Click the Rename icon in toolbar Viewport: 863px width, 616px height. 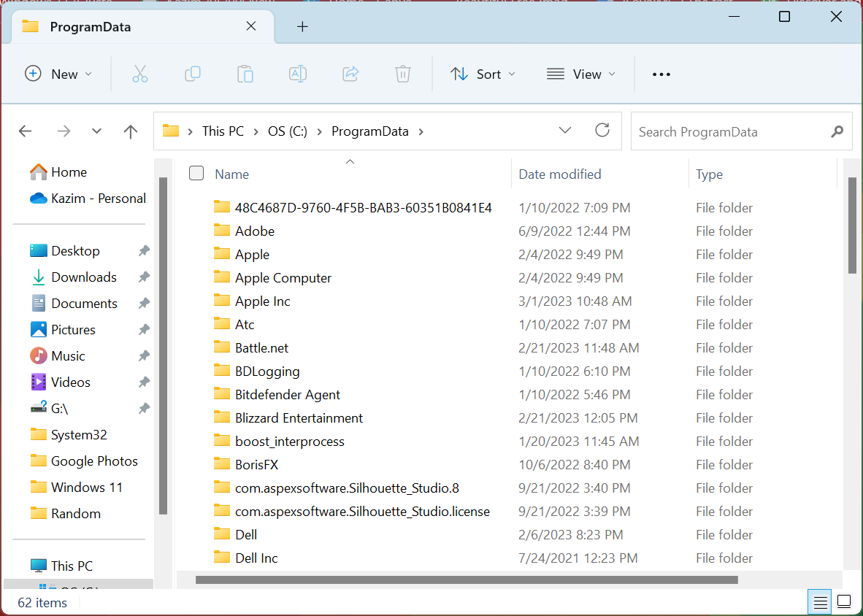pyautogui.click(x=298, y=74)
